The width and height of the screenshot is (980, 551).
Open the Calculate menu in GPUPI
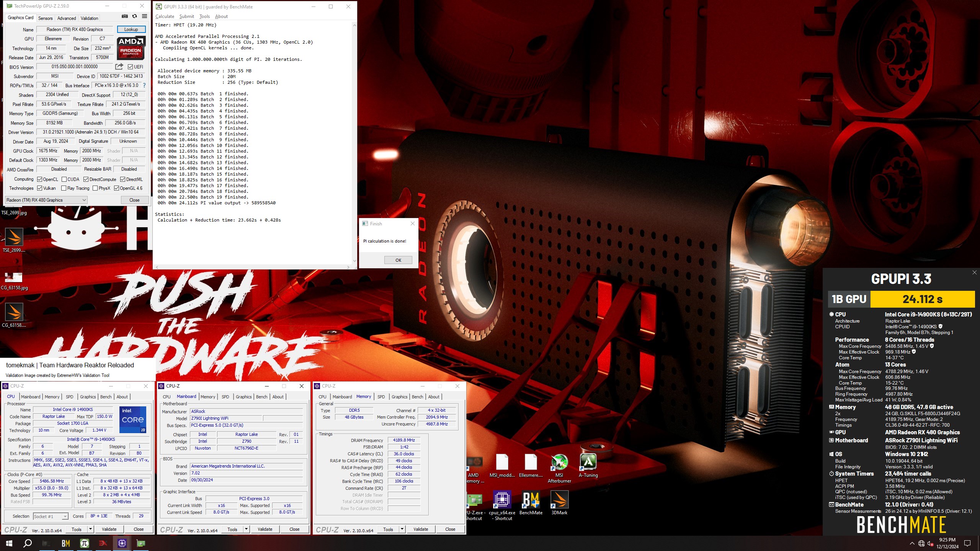coord(165,16)
